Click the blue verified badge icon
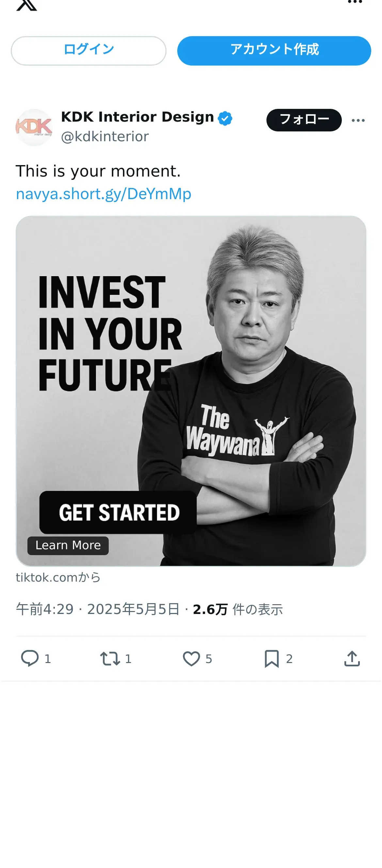Image resolution: width=382 pixels, height=868 pixels. [225, 118]
